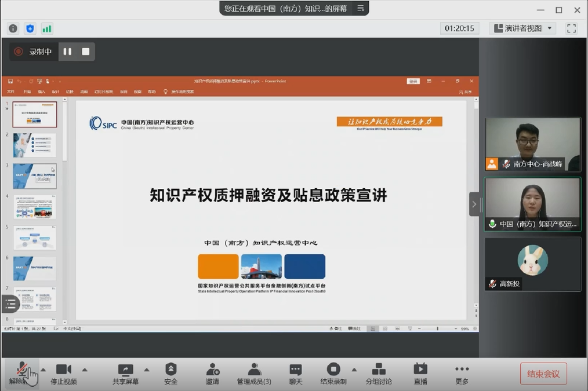Start slideshow from status bar icon
This screenshot has width=588, height=391.
pos(410,328)
